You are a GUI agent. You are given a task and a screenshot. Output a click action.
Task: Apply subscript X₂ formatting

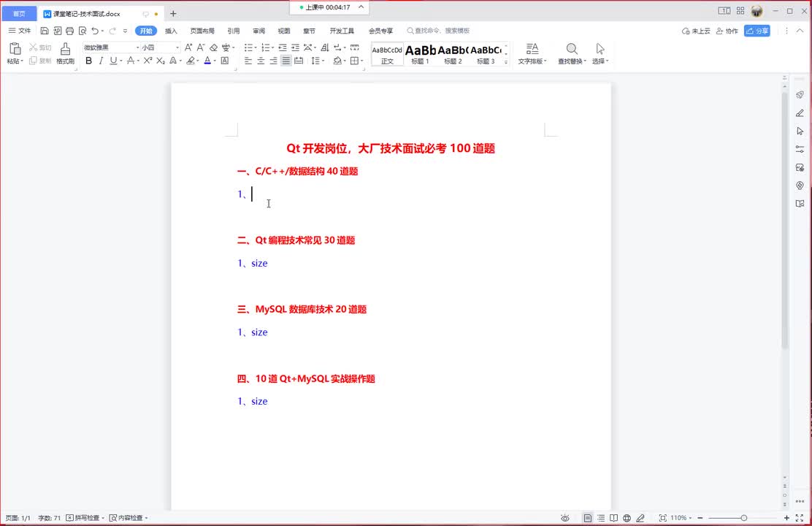pos(161,61)
